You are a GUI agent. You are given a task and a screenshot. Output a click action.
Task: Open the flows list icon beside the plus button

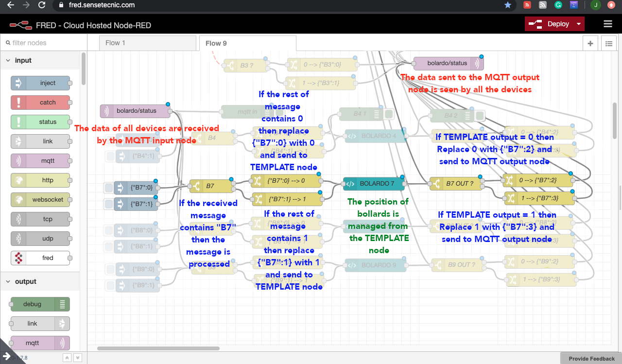[x=609, y=43]
